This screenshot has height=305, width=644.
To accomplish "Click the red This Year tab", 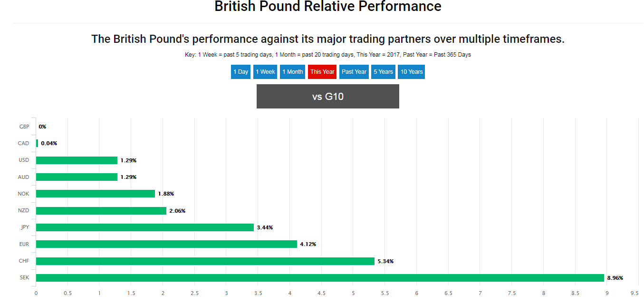I will click(x=322, y=72).
